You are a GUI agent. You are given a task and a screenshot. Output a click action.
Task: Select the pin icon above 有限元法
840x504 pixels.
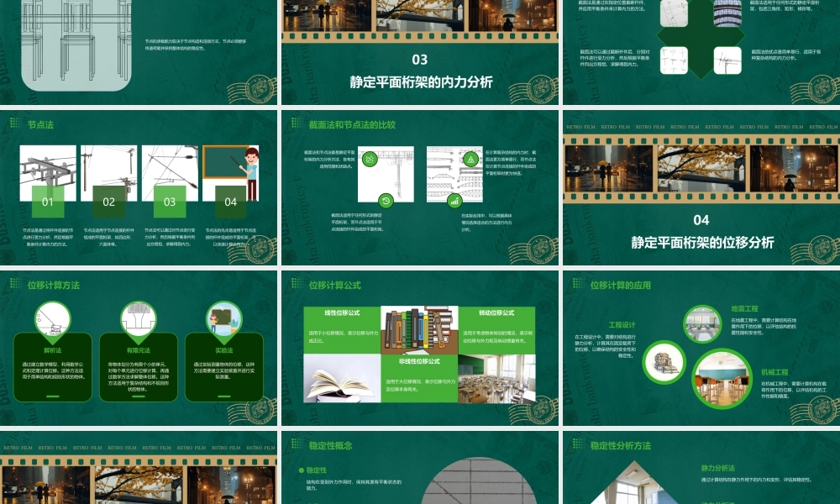(x=139, y=322)
